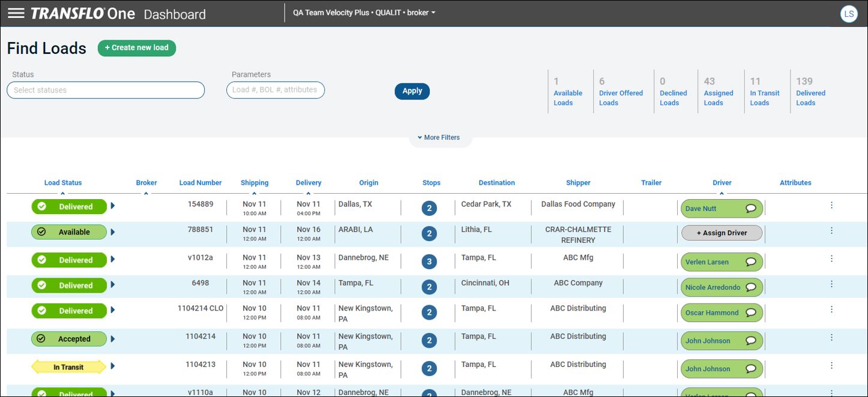868x397 pixels.
Task: Open chat icon for driver Oscar Hammond
Action: click(750, 312)
